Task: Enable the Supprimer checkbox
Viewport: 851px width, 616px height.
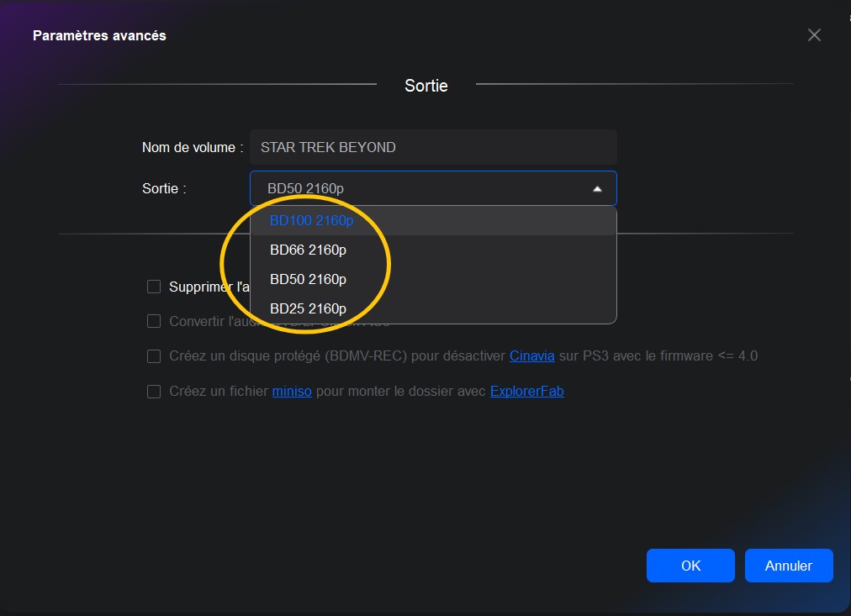Action: [154, 286]
